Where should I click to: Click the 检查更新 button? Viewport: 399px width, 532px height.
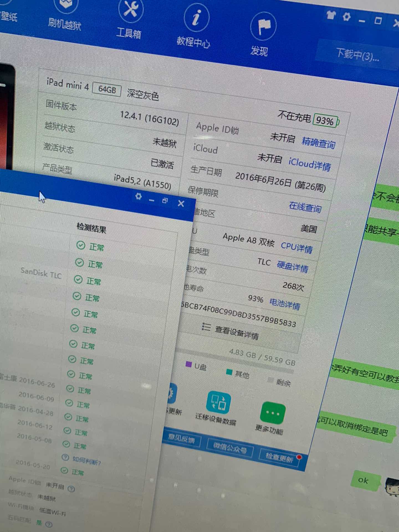(x=279, y=458)
